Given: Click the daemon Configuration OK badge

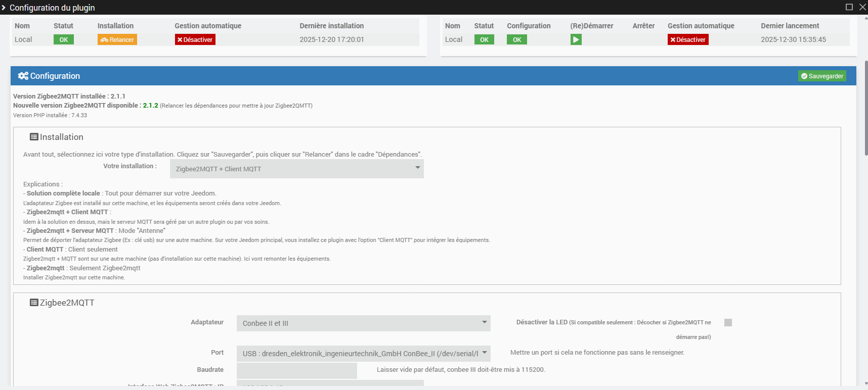Looking at the screenshot, I should pyautogui.click(x=517, y=39).
